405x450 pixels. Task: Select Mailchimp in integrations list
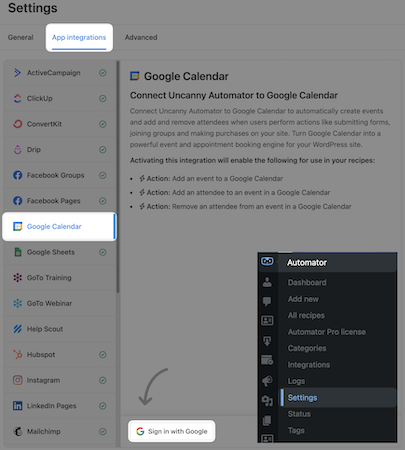pyautogui.click(x=60, y=431)
